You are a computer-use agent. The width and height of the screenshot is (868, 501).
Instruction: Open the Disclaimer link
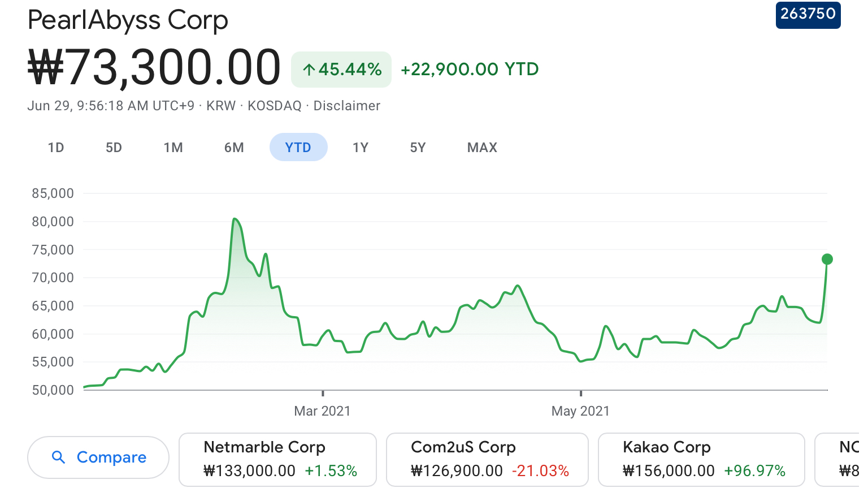click(x=346, y=106)
